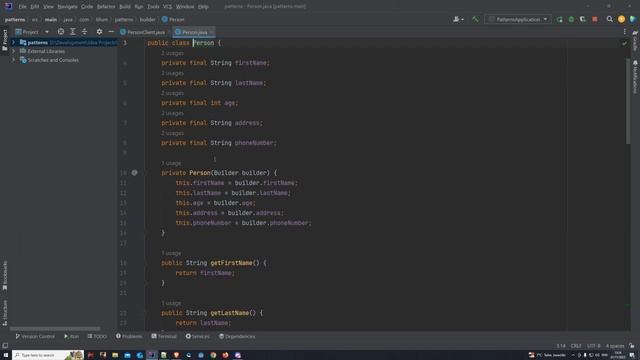Click the red Stop icon
Viewport: 640px width, 360px height.
(595, 19)
